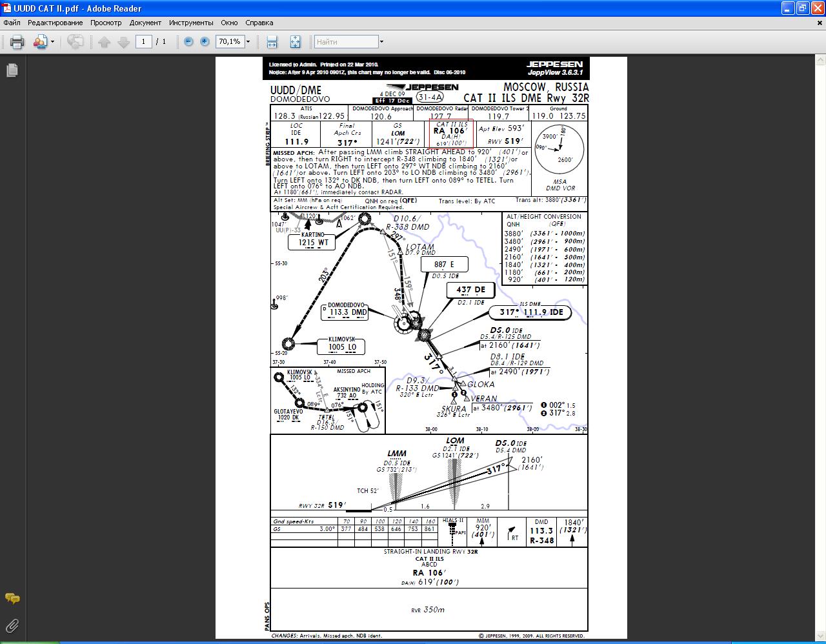Zoom in with the plus icon

click(205, 41)
